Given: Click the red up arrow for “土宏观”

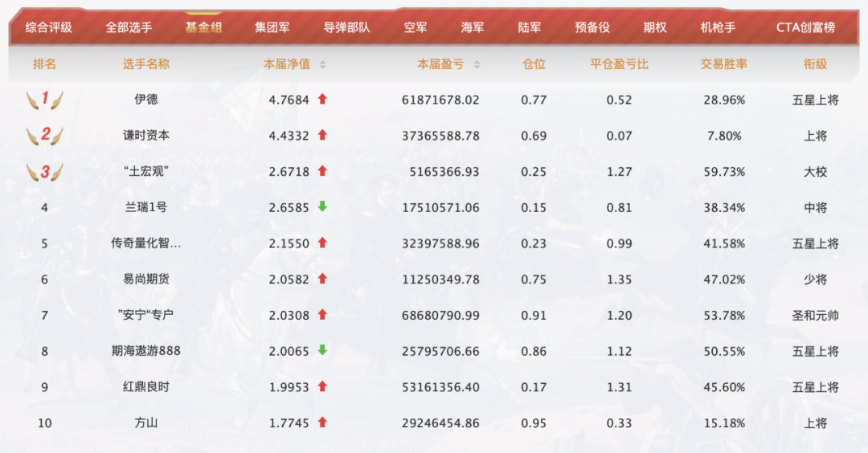Looking at the screenshot, I should [x=323, y=171].
